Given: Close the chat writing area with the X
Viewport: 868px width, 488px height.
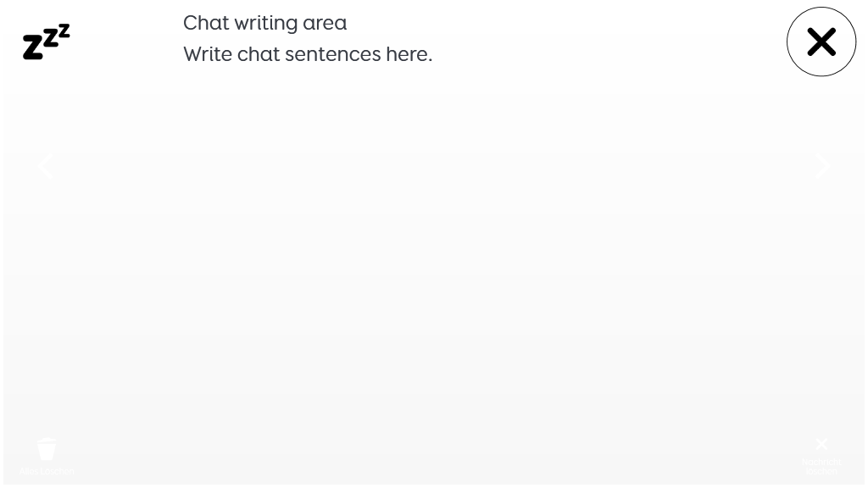Looking at the screenshot, I should coord(821,42).
